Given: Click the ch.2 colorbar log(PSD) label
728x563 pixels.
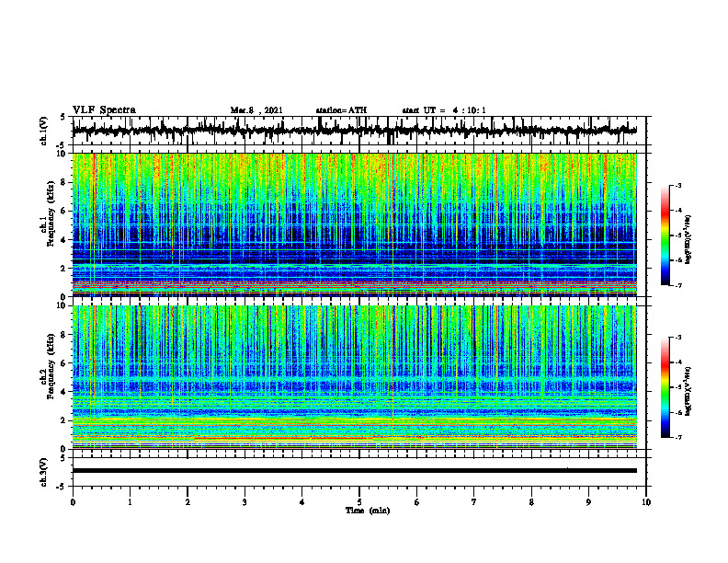Looking at the screenshot, I should [688, 391].
